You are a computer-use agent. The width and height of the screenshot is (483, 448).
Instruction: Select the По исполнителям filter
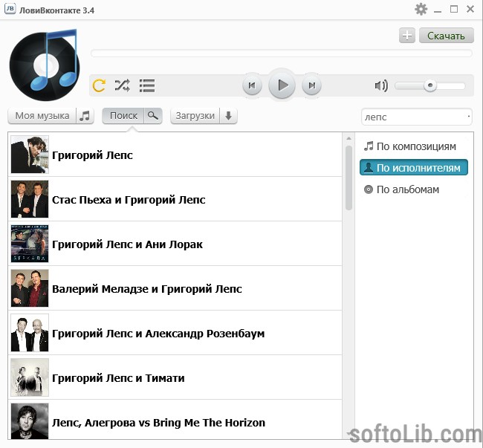(414, 167)
